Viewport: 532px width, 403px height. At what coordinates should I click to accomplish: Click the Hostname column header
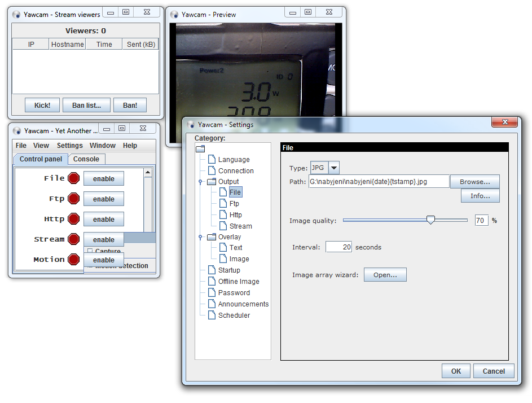[68, 44]
